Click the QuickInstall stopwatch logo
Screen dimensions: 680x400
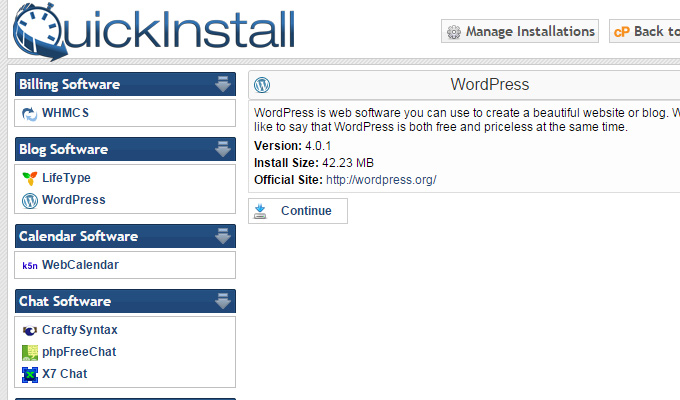coord(40,31)
